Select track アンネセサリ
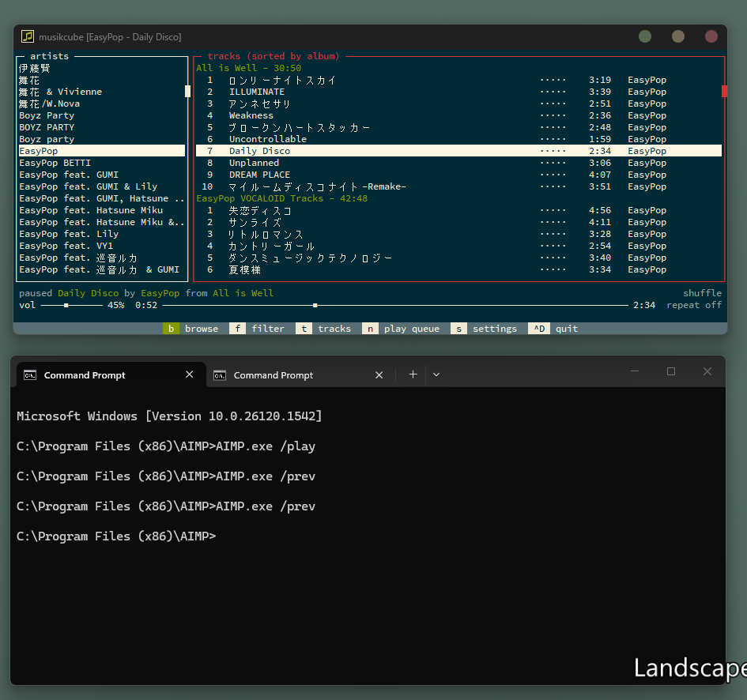747x700 pixels. (x=458, y=103)
